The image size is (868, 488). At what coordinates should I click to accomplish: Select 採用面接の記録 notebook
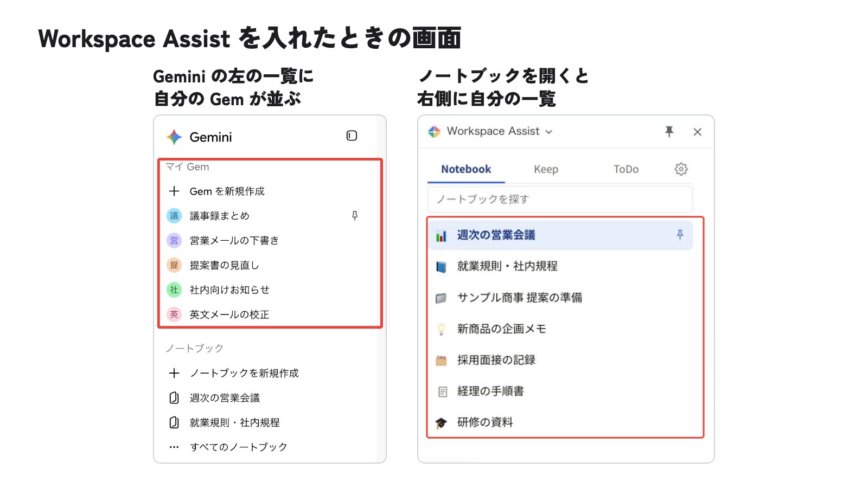pos(496,359)
